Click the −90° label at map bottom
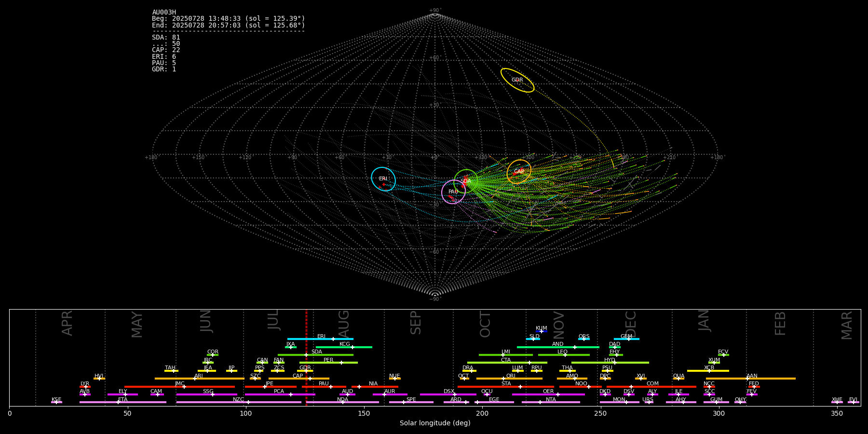The image size is (868, 434). (435, 299)
